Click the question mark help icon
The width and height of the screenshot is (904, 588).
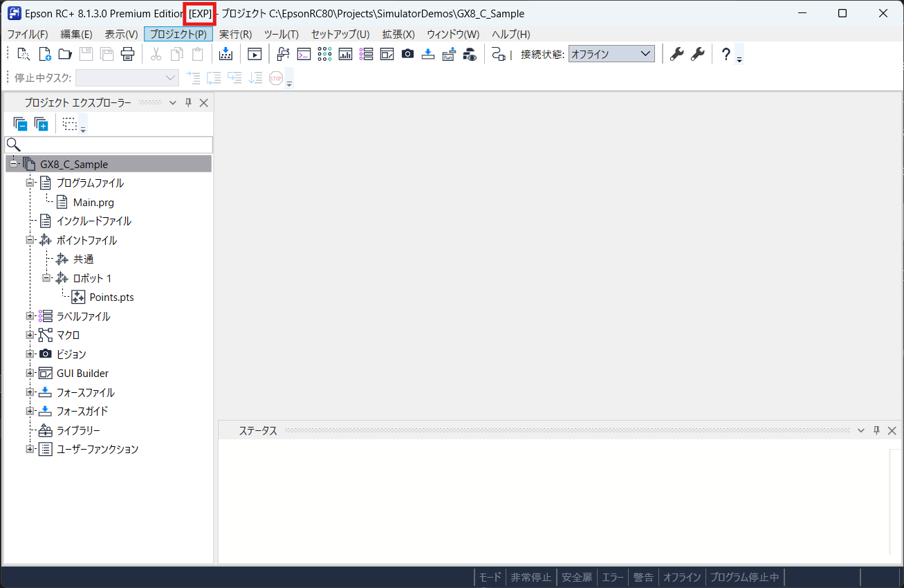click(x=726, y=54)
